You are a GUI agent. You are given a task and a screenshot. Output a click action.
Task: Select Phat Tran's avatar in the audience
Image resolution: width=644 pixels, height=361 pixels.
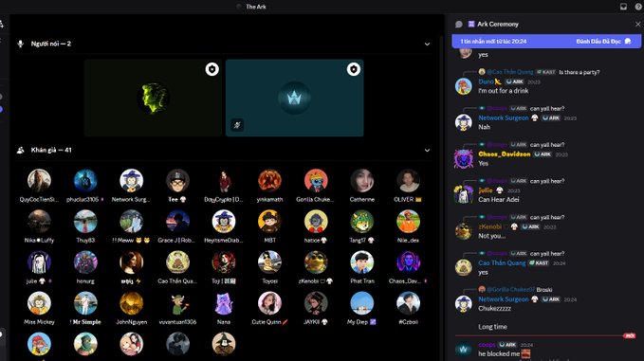point(362,262)
